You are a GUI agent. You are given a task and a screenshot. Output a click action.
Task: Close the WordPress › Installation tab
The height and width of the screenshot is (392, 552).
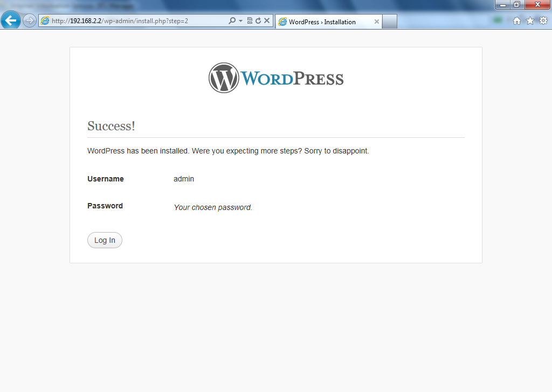click(377, 22)
